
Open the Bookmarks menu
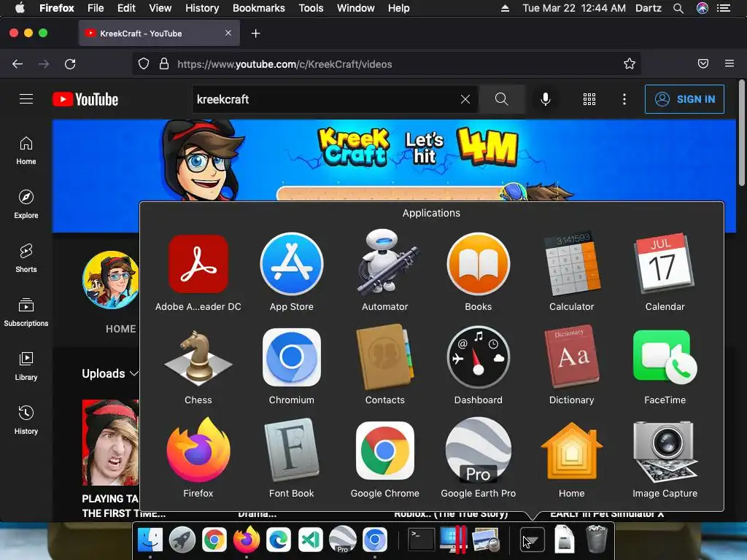[x=259, y=8]
